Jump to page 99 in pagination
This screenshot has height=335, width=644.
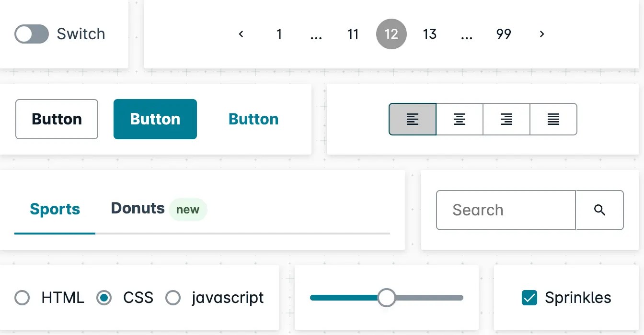(504, 34)
